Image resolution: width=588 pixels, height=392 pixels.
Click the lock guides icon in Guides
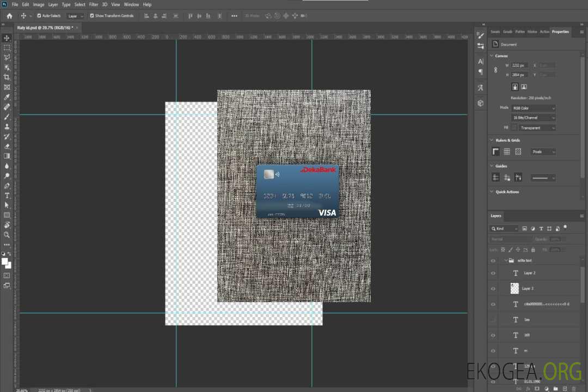pos(507,177)
